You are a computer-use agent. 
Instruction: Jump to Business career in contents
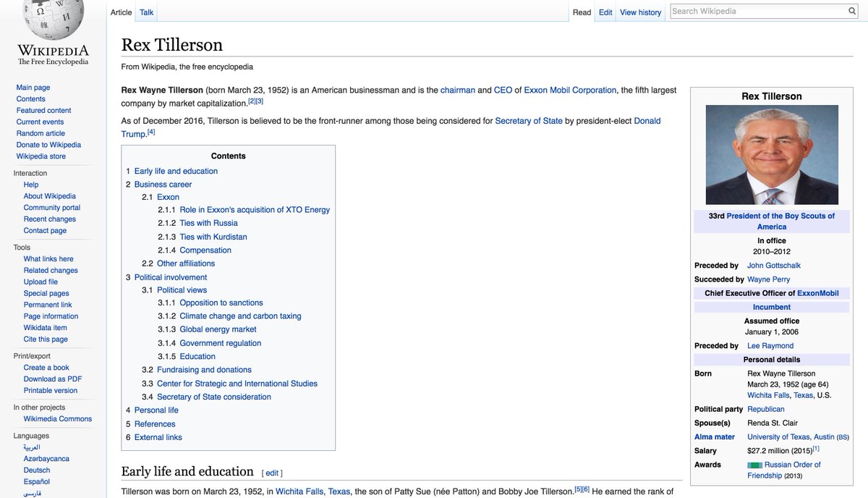[x=163, y=185]
